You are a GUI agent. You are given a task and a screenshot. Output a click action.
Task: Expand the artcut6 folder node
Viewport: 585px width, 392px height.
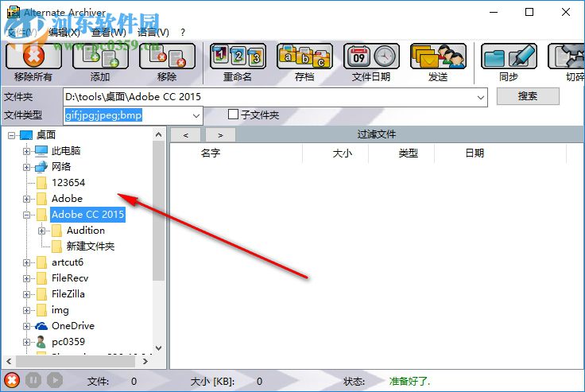tap(26, 263)
